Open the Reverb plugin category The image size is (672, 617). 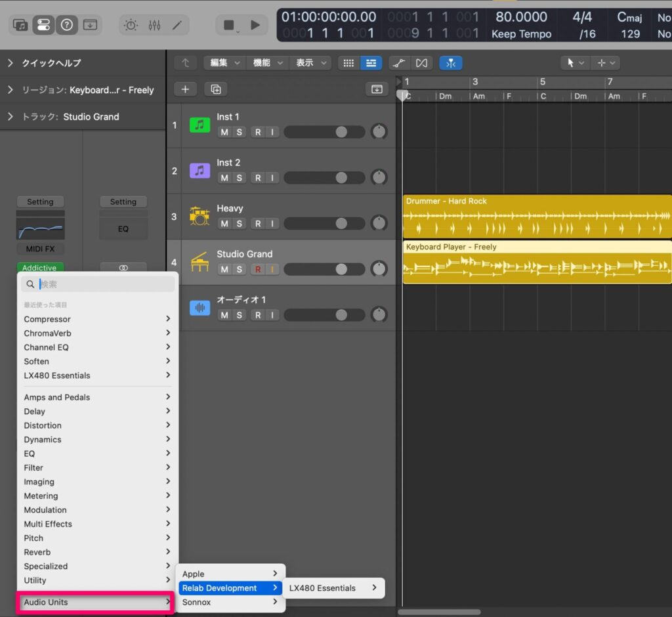(97, 552)
